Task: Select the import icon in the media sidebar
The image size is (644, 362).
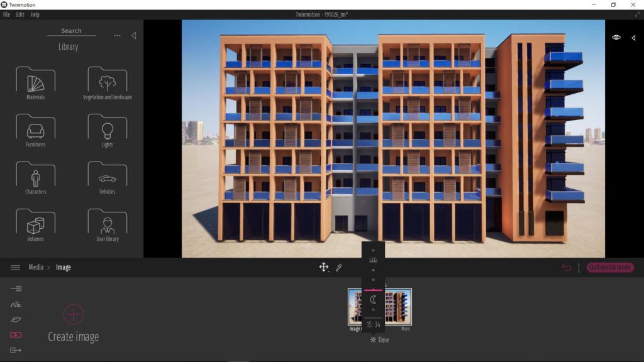Action: pyautogui.click(x=15, y=288)
